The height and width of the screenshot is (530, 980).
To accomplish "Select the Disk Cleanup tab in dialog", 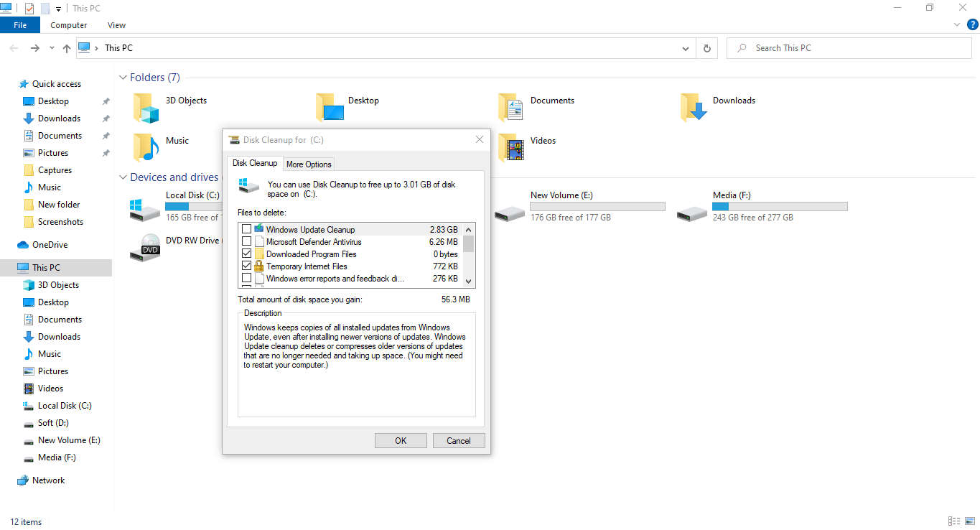I will pyautogui.click(x=254, y=163).
